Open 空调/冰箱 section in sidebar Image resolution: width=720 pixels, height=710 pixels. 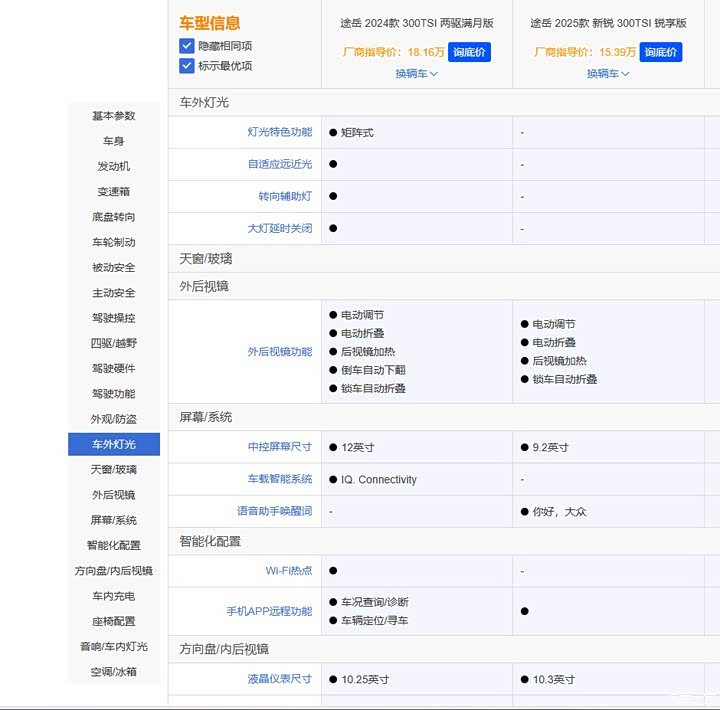click(113, 672)
